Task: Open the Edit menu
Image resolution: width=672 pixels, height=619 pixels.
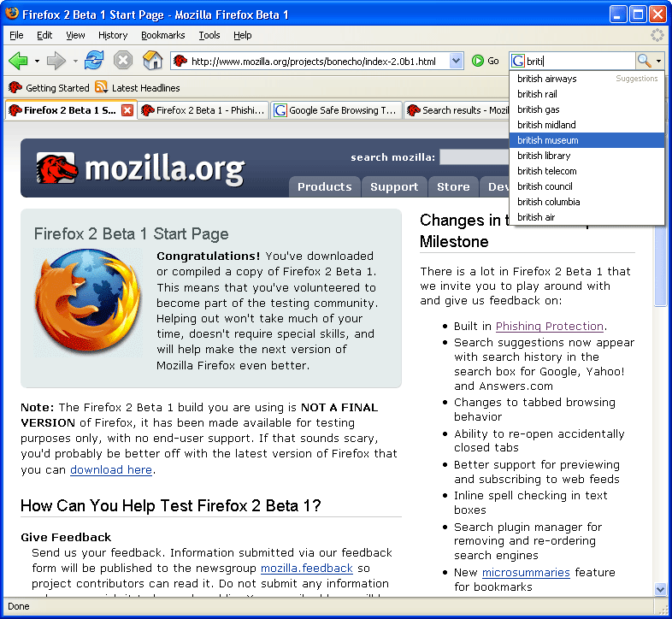Action: point(44,35)
